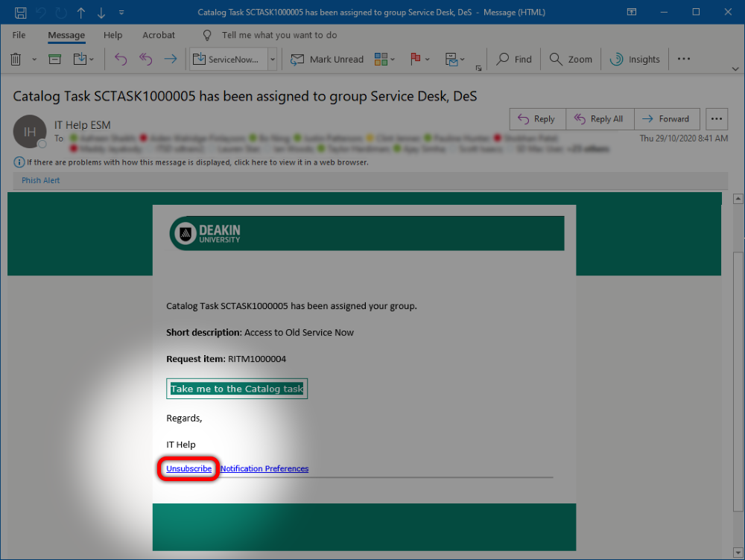Open the File menu
Screen dimensions: 745x560
[x=18, y=35]
